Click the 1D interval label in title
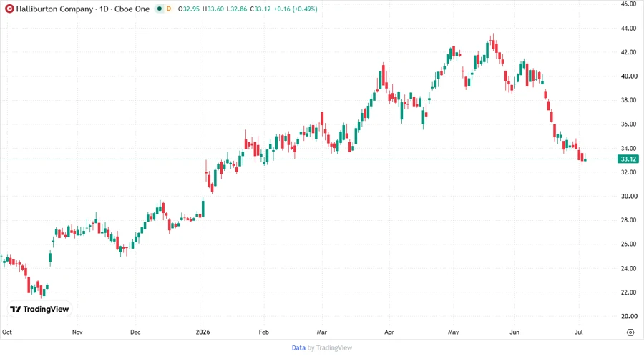Viewport: 644px width, 356px height. pyautogui.click(x=104, y=9)
